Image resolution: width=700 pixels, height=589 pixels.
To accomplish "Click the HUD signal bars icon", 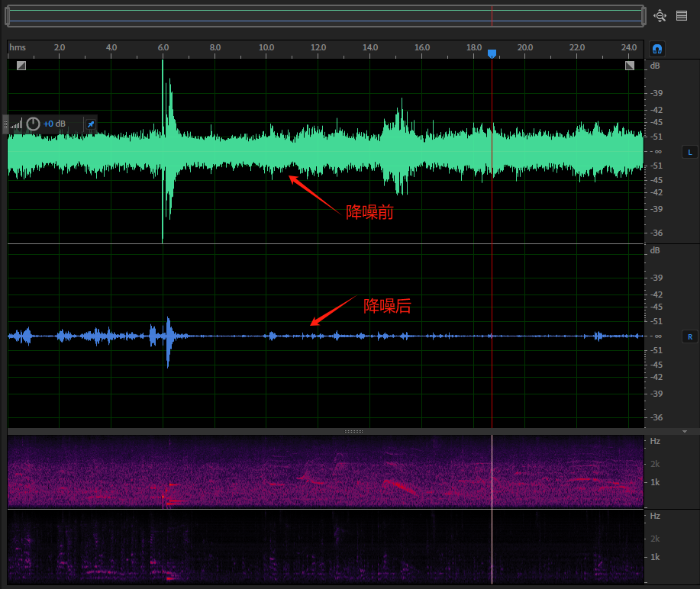I will tap(17, 124).
